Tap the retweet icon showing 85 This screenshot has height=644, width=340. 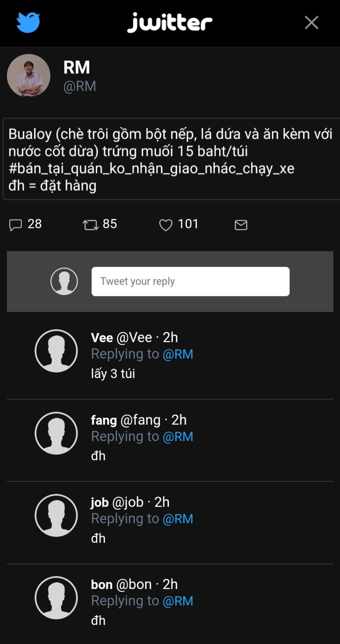91,225
